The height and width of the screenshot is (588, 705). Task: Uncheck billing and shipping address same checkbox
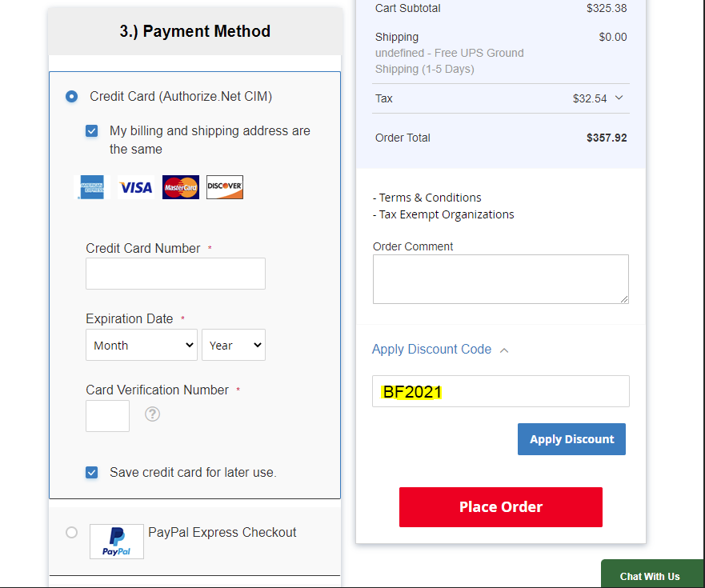pyautogui.click(x=92, y=131)
